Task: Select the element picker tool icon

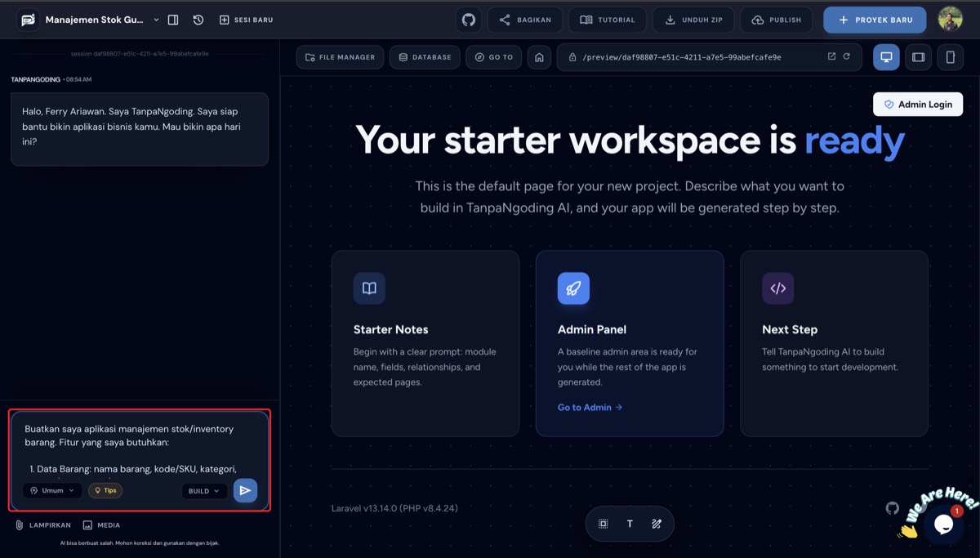Action: [604, 524]
